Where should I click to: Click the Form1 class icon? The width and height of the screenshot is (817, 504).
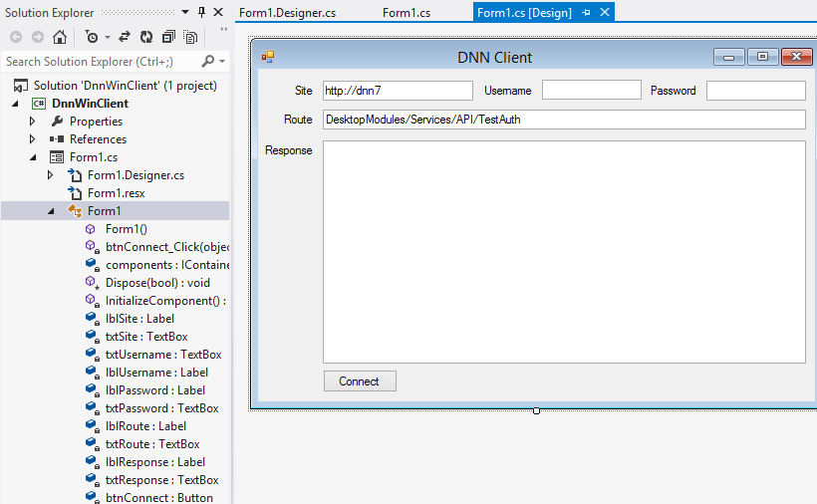[75, 211]
